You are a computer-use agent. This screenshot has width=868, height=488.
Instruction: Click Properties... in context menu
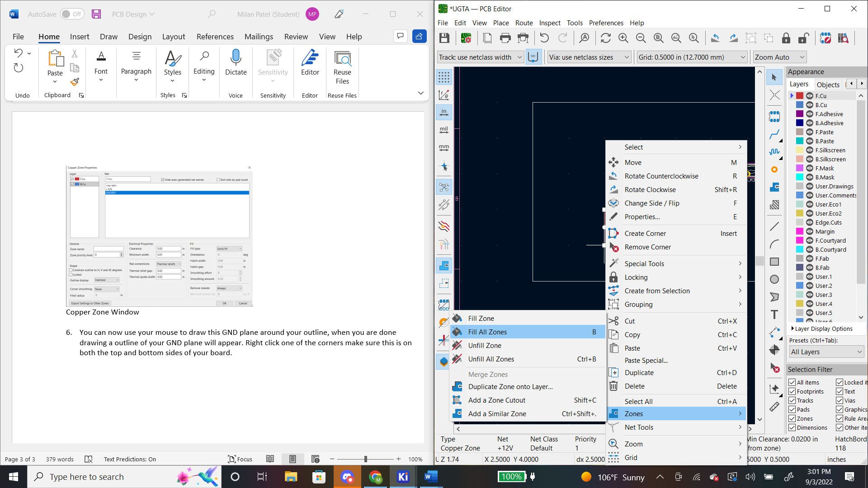[676, 217]
